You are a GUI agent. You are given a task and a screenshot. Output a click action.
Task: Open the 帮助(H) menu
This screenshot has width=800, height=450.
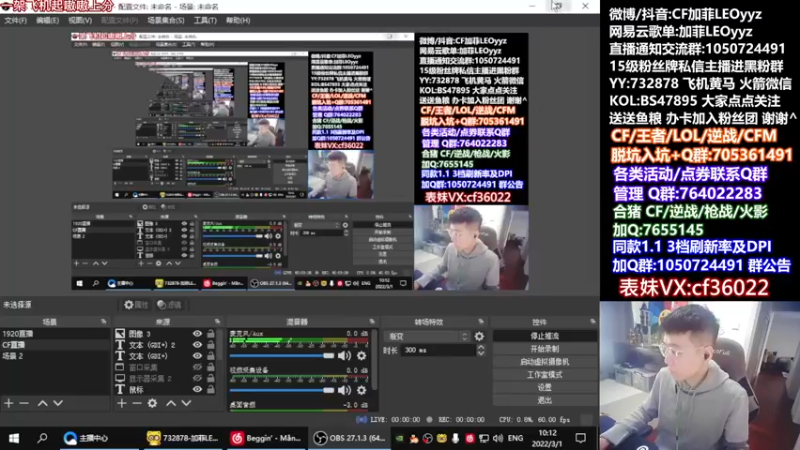[238, 20]
